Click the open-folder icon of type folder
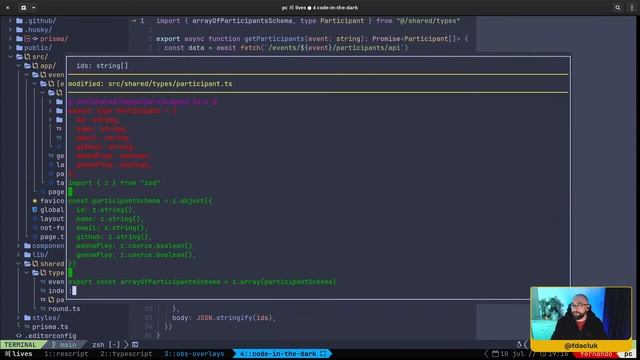Image resolution: width=640 pixels, height=360 pixels. [x=36, y=273]
